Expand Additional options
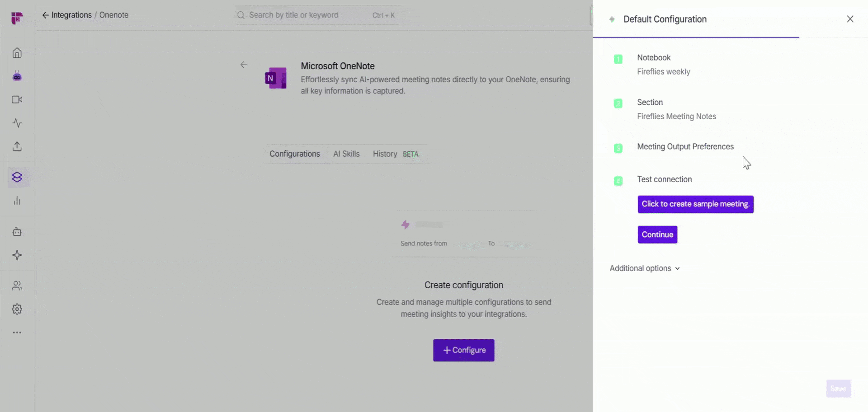Image resolution: width=868 pixels, height=412 pixels. [645, 268]
